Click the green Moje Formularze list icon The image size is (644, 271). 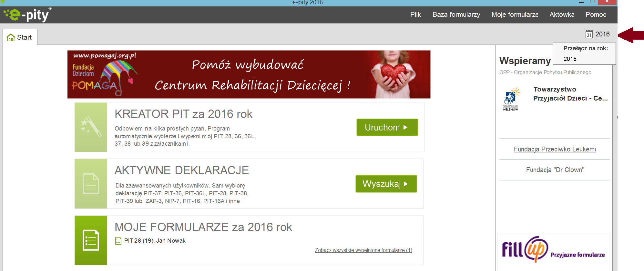(x=91, y=240)
